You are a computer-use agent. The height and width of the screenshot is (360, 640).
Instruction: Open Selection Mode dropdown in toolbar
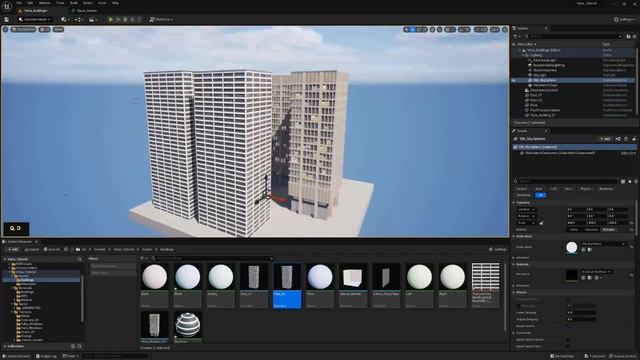click(x=35, y=19)
